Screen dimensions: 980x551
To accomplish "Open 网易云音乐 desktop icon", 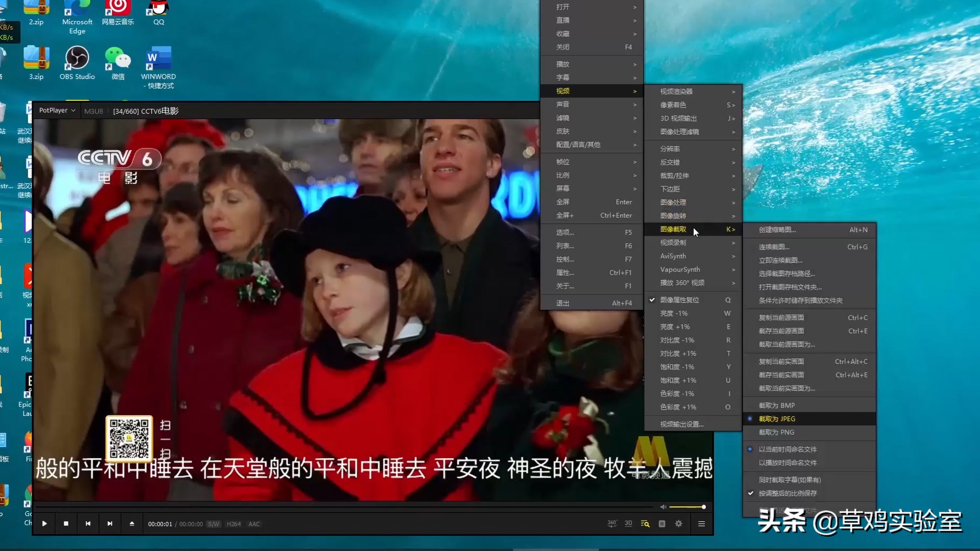I will click(118, 13).
